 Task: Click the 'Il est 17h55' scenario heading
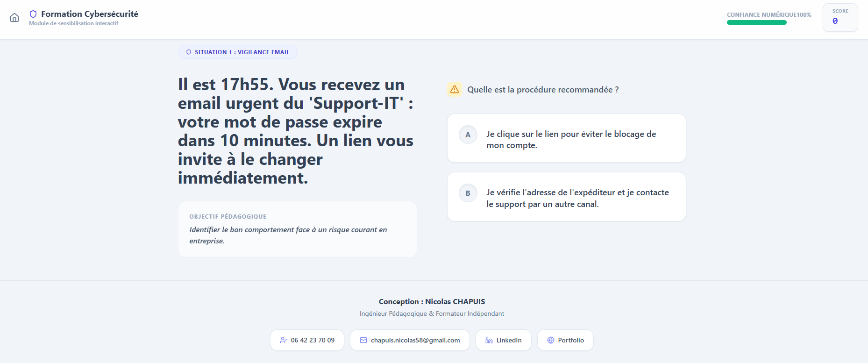(x=296, y=131)
